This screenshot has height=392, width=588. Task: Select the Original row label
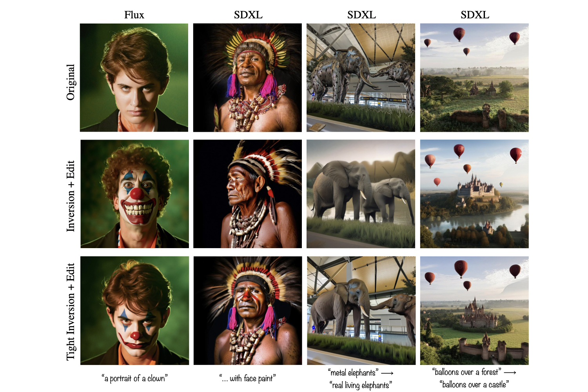point(71,82)
